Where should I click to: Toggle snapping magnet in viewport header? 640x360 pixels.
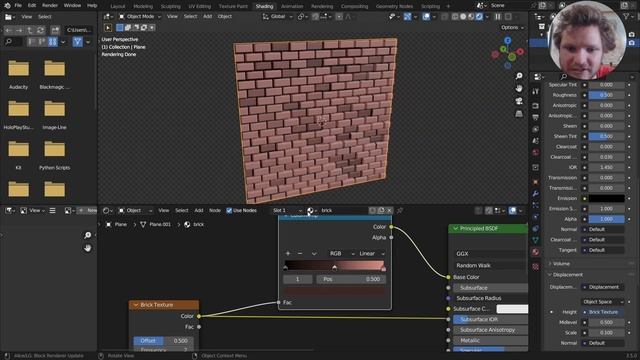tap(315, 17)
